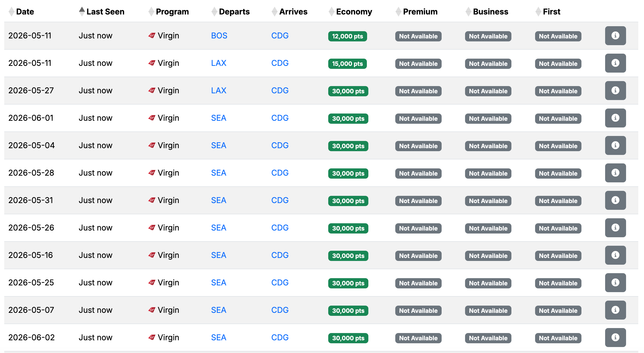Open info button for 2026-05-04 flight

pyautogui.click(x=615, y=145)
